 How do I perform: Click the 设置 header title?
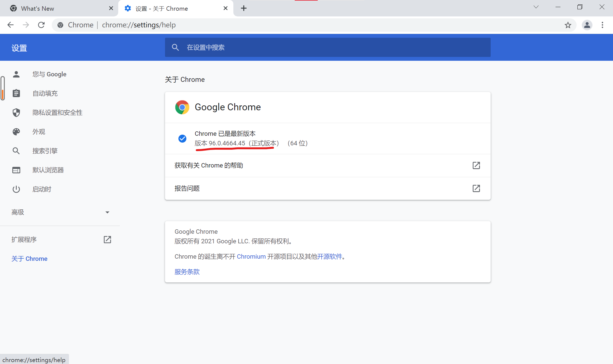pos(19,48)
